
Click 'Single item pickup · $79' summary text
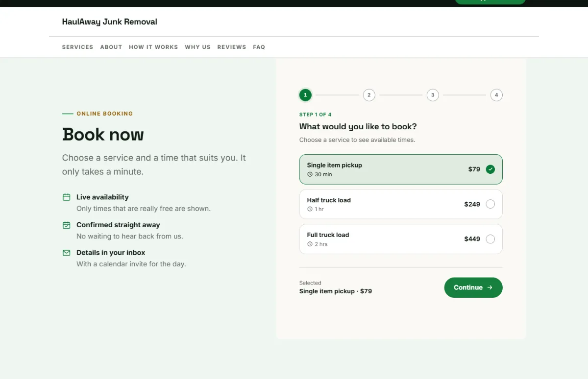pos(336,291)
